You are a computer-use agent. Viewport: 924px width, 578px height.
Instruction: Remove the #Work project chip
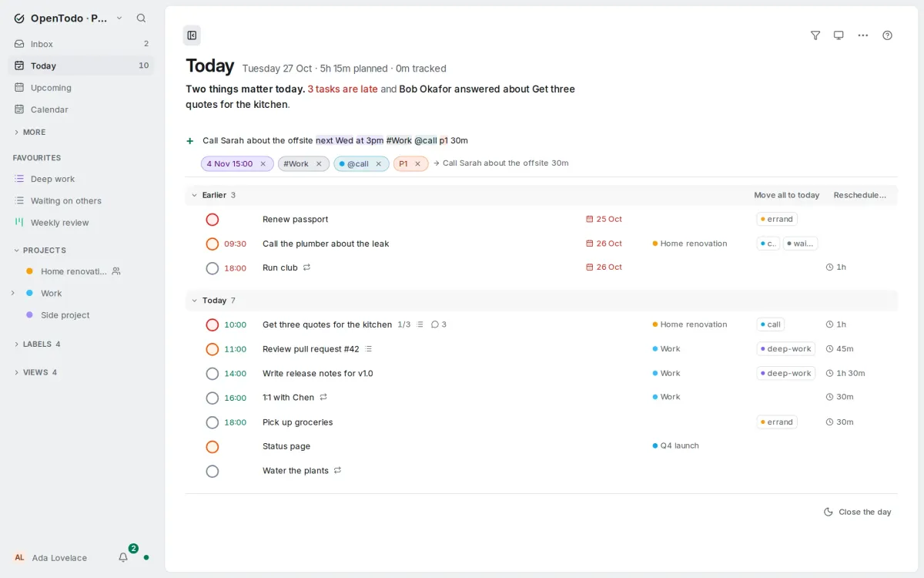click(x=319, y=163)
